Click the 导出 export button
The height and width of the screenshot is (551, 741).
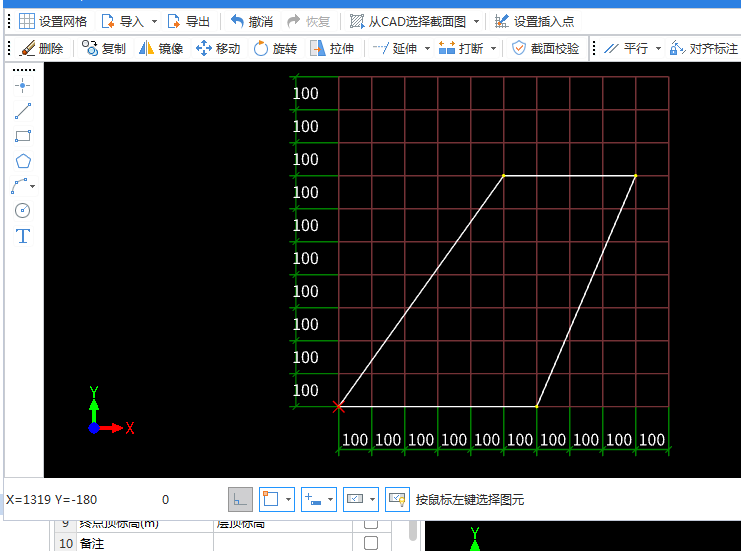tap(189, 21)
